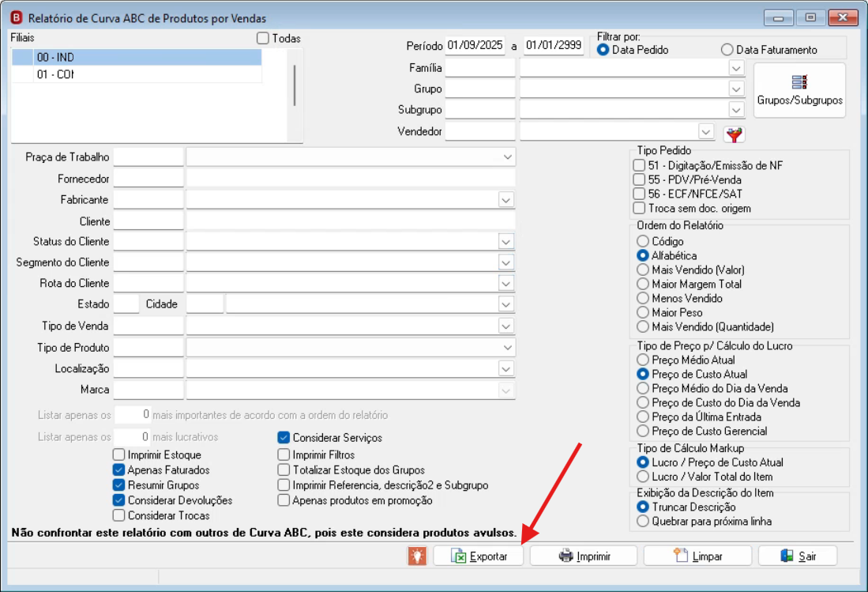Image resolution: width=868 pixels, height=592 pixels.
Task: Check Imprimir Filtros
Action: click(284, 454)
